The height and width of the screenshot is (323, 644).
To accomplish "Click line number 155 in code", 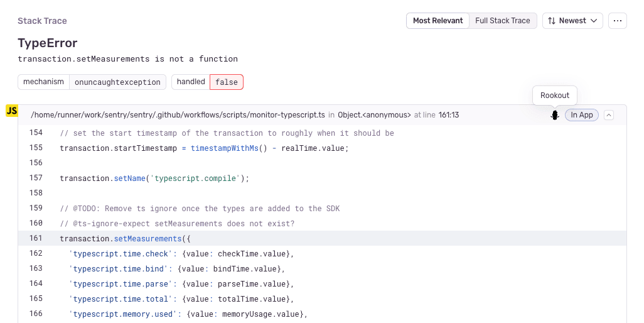I will tap(36, 148).
